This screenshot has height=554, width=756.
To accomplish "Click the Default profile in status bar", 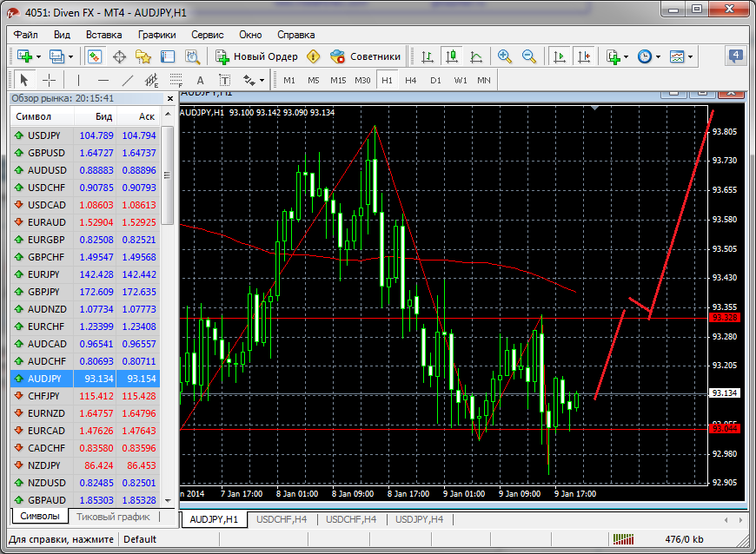I will 140,539.
